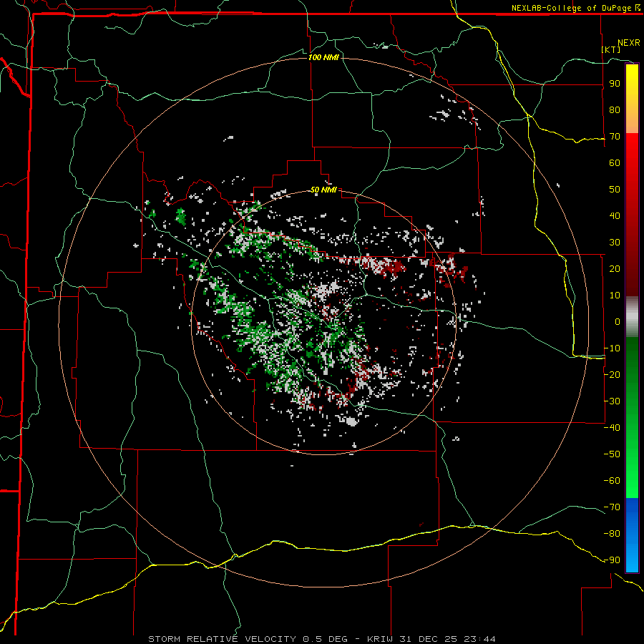The image size is (644, 644).
Task: Click the '-80' tick label on the scale
Action: (612, 534)
